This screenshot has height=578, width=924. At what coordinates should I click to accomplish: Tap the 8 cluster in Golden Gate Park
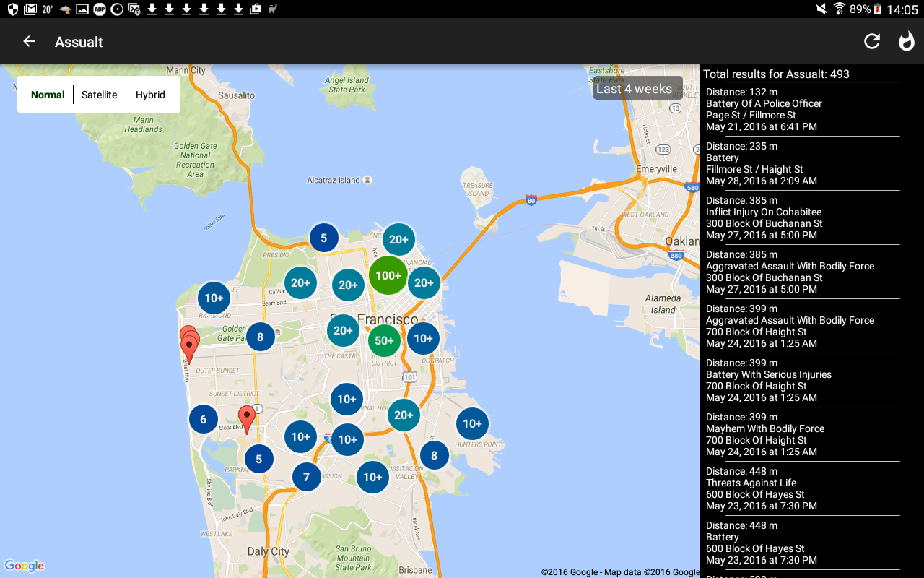261,336
